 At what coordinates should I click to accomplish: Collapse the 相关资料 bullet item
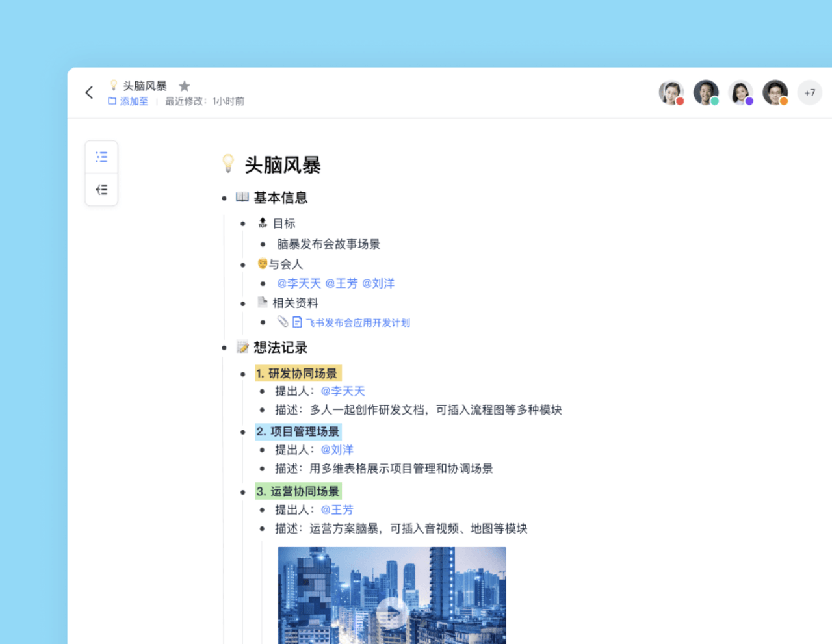[x=243, y=303]
